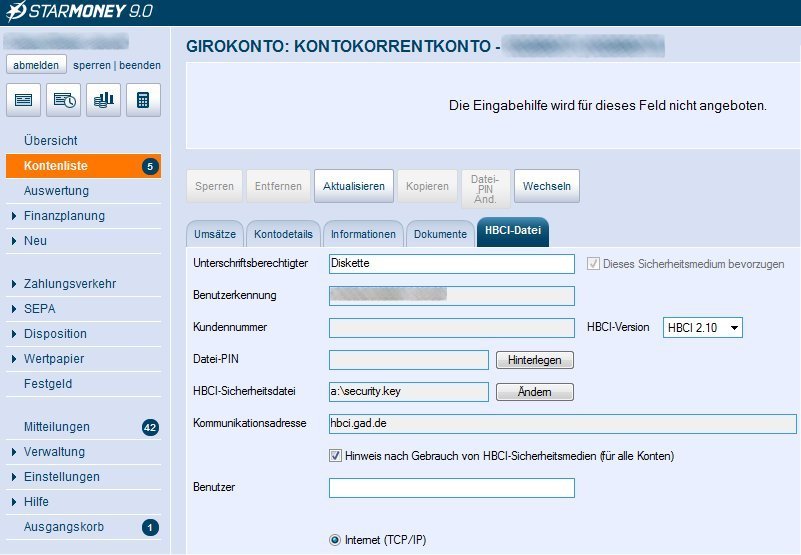Open the HBCI-Version dropdown
The height and width of the screenshot is (555, 801).
(x=702, y=328)
